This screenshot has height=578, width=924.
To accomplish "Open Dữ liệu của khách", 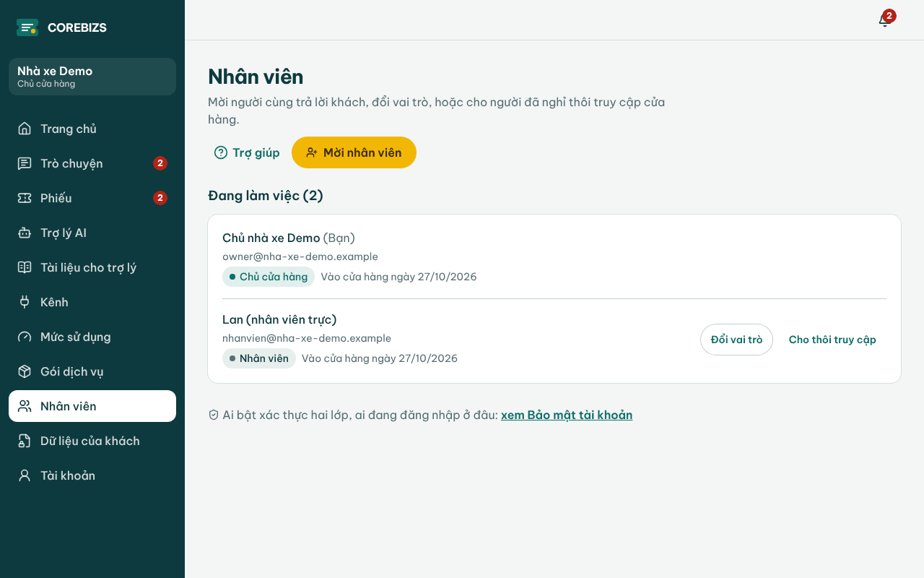I will [x=92, y=441].
